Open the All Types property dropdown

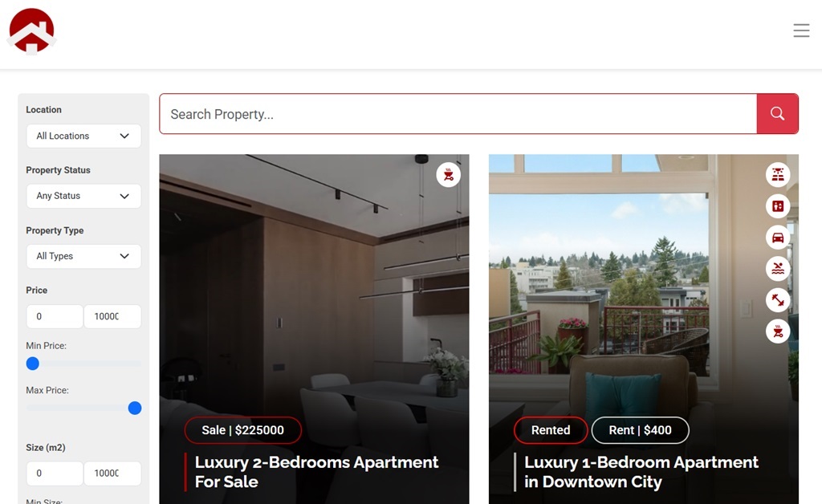(x=83, y=256)
